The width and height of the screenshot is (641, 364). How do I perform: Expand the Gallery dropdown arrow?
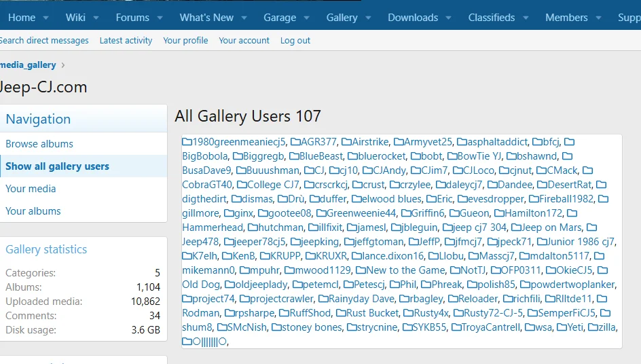point(368,18)
